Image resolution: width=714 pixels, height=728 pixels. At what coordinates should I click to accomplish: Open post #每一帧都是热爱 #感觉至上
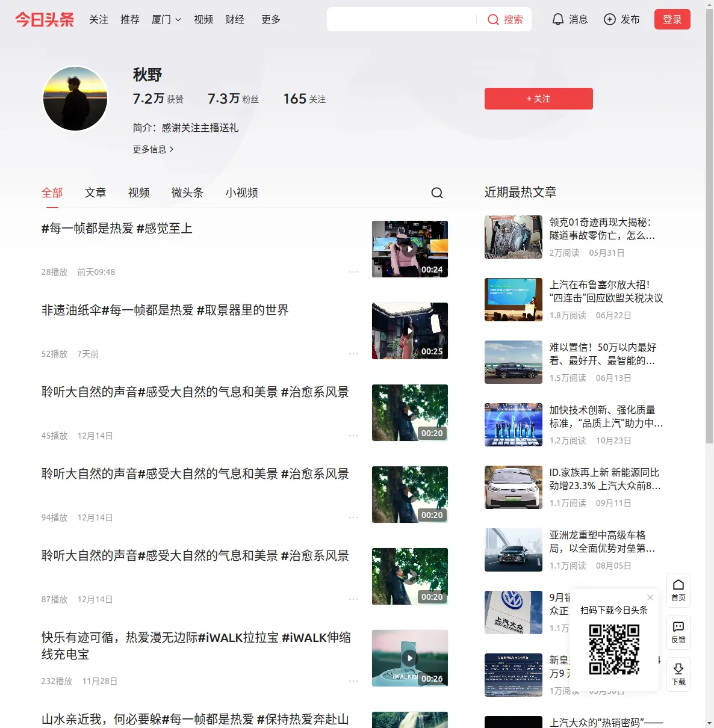point(117,229)
